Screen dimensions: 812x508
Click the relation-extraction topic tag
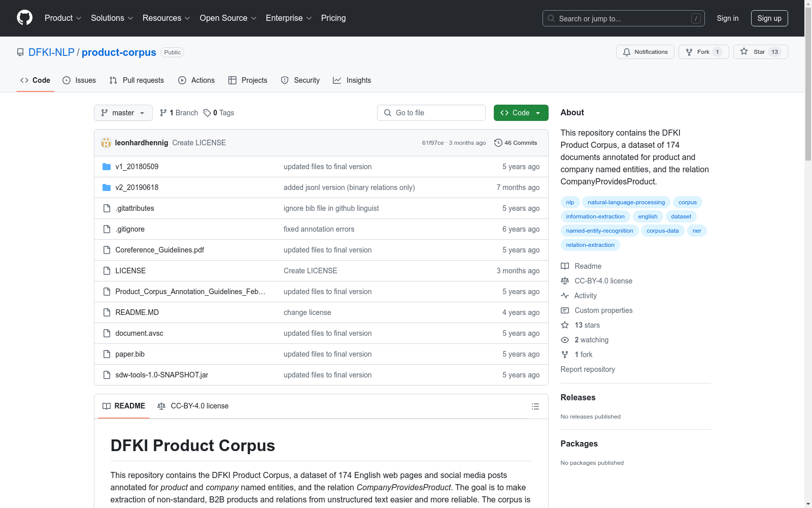590,245
